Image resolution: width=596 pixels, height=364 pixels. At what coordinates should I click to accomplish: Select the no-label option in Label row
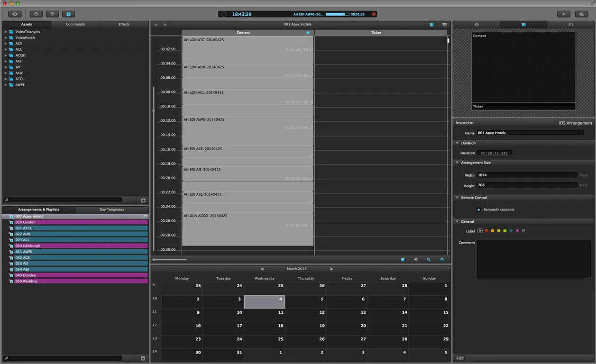pos(480,231)
